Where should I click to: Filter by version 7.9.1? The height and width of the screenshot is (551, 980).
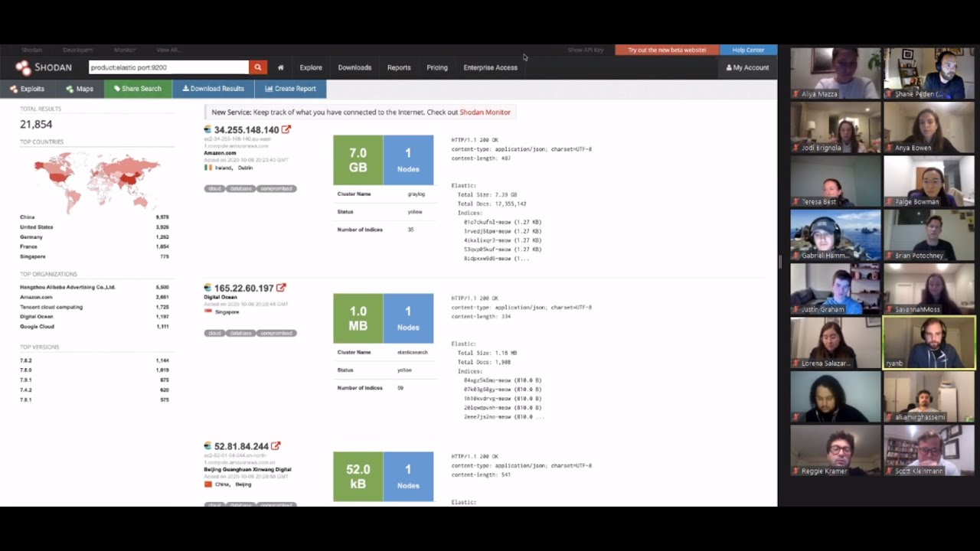26,380
